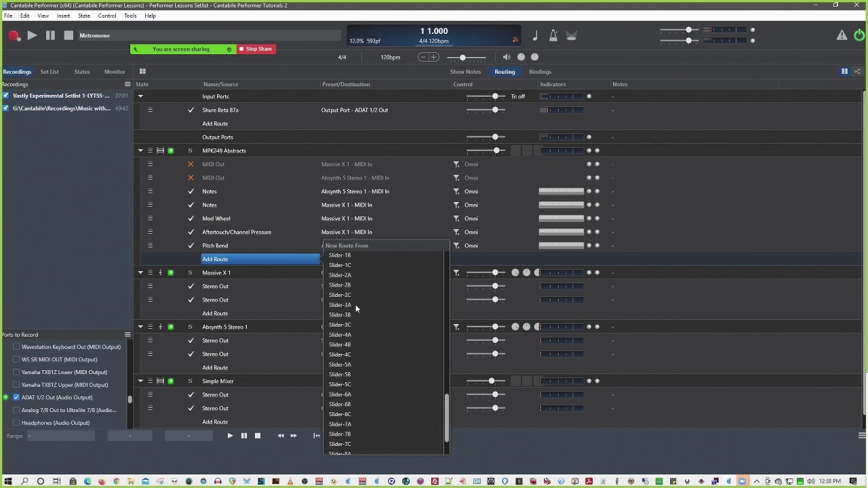Screen dimensions: 868x488
Task: Click the filter icon on the Absynth 5 Stereo 1 rack
Action: pos(456,327)
